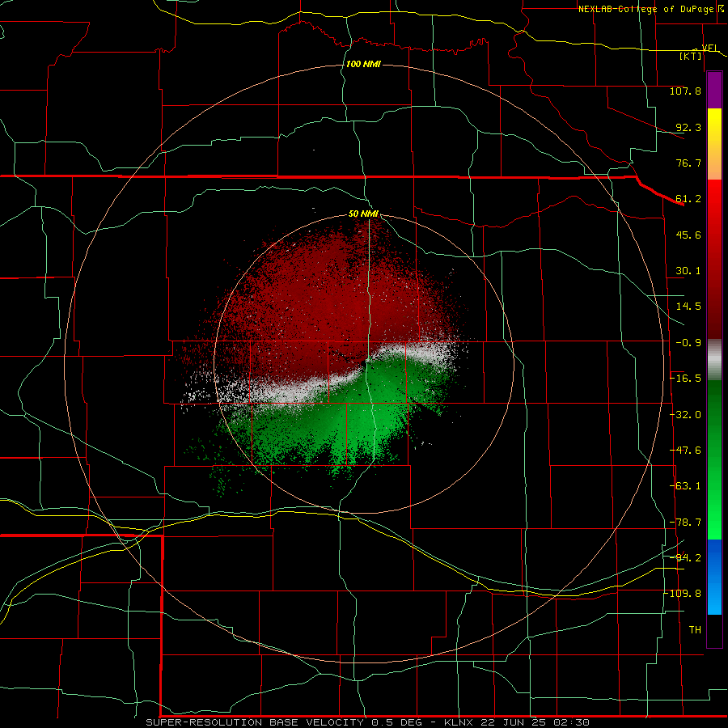Click the [KT] units label

pos(691,56)
